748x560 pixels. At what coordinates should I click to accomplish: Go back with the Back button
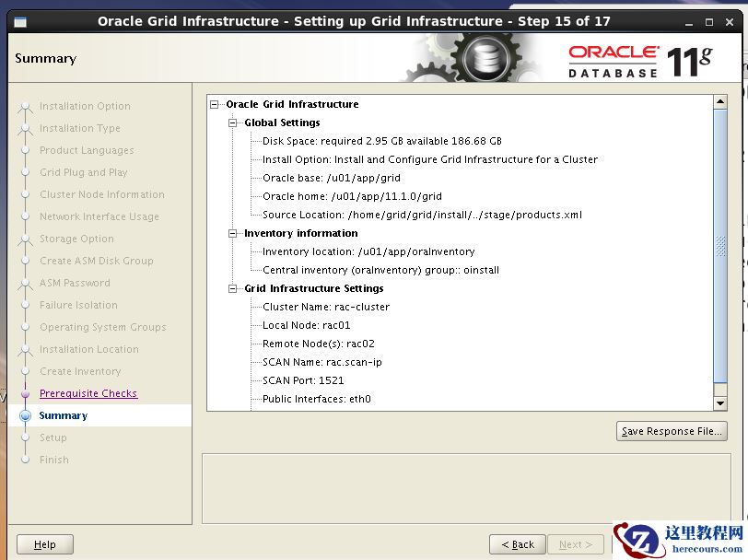(517, 544)
